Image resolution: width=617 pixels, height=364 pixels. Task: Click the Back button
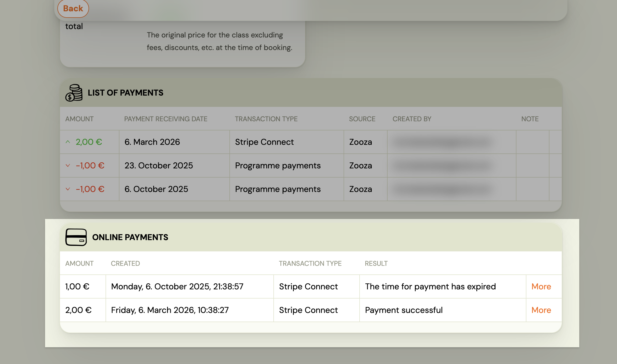[x=73, y=8]
